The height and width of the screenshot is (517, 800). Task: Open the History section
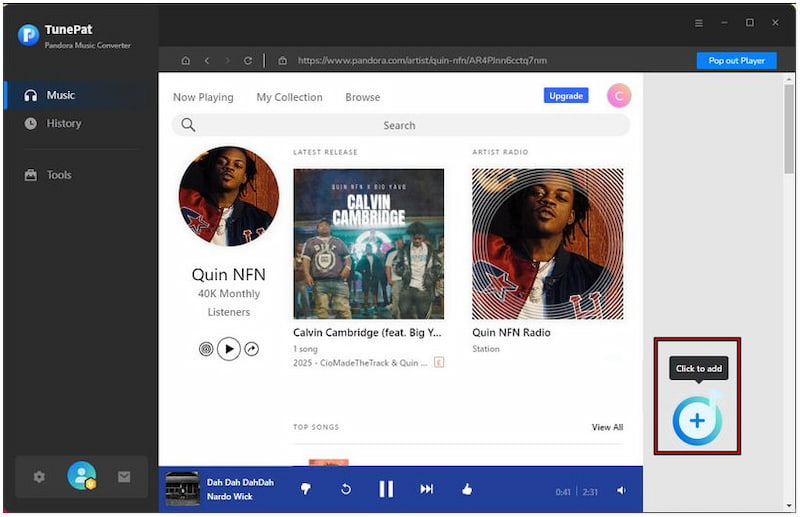click(64, 123)
